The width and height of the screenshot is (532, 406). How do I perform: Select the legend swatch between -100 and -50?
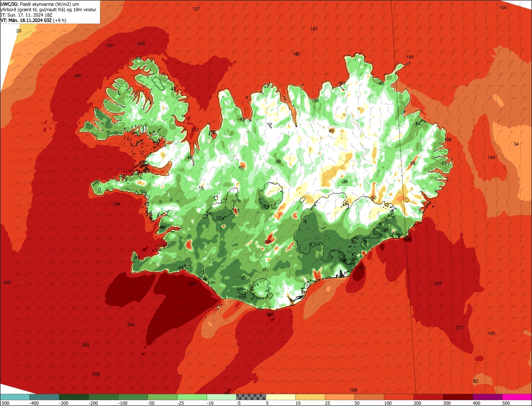point(133,397)
